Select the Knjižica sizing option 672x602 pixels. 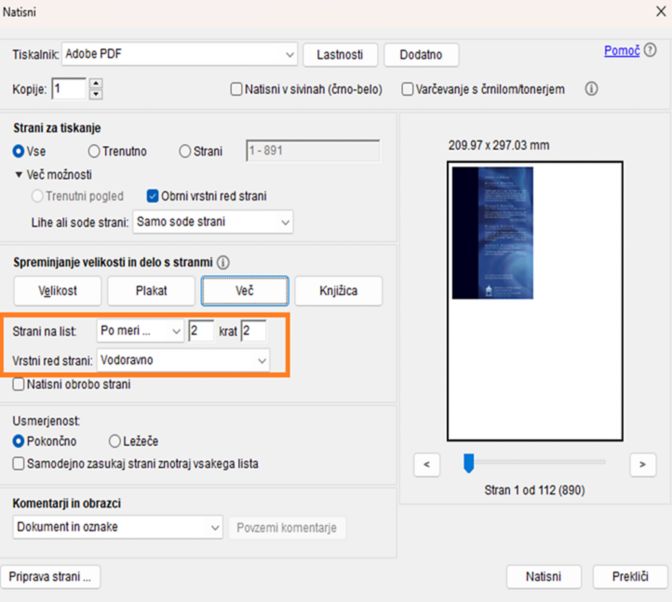point(338,291)
